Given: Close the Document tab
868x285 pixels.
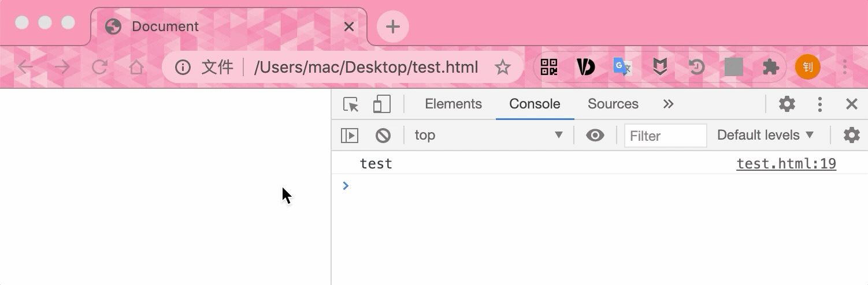Looking at the screenshot, I should 349,27.
